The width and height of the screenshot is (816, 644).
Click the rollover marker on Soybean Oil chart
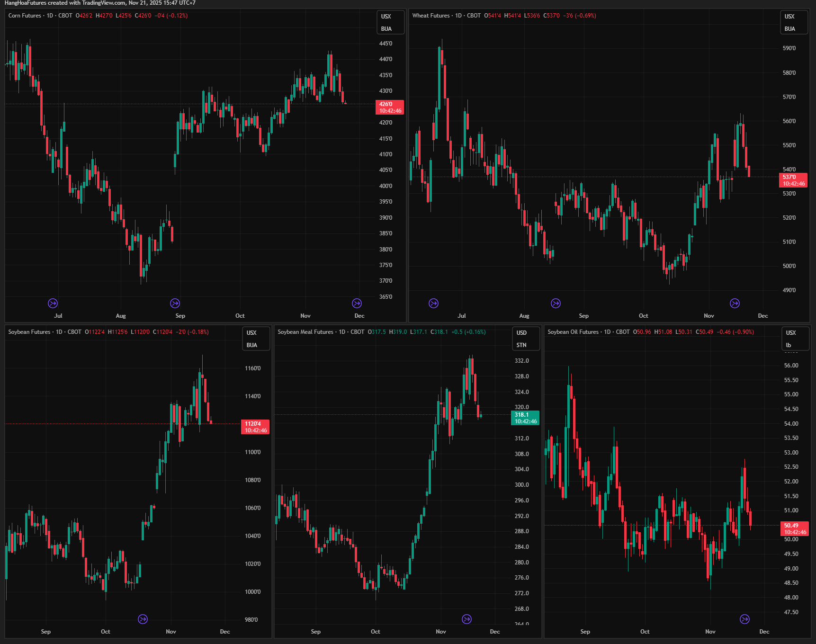tap(744, 619)
